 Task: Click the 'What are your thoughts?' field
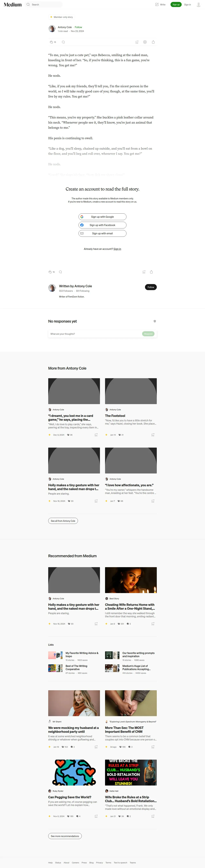(x=95, y=334)
